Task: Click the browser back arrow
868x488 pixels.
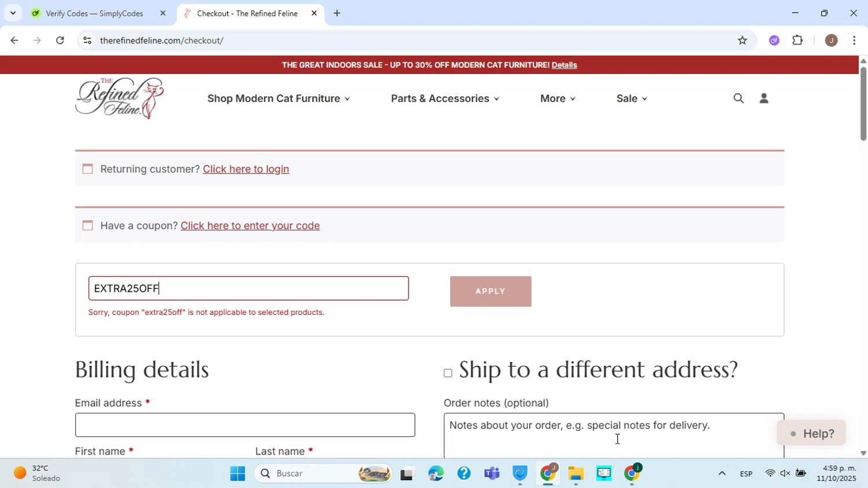Action: pyautogui.click(x=14, y=41)
